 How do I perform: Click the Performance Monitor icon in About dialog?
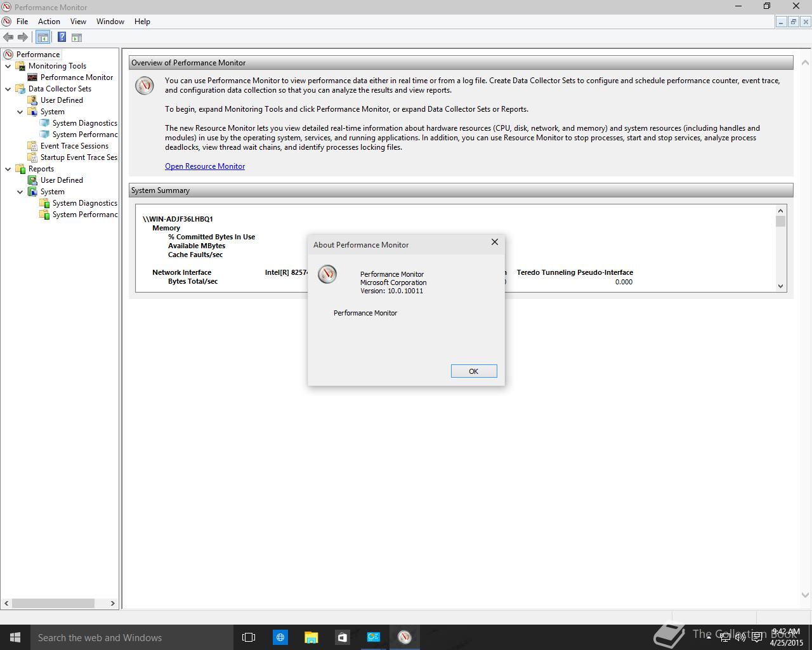(327, 274)
